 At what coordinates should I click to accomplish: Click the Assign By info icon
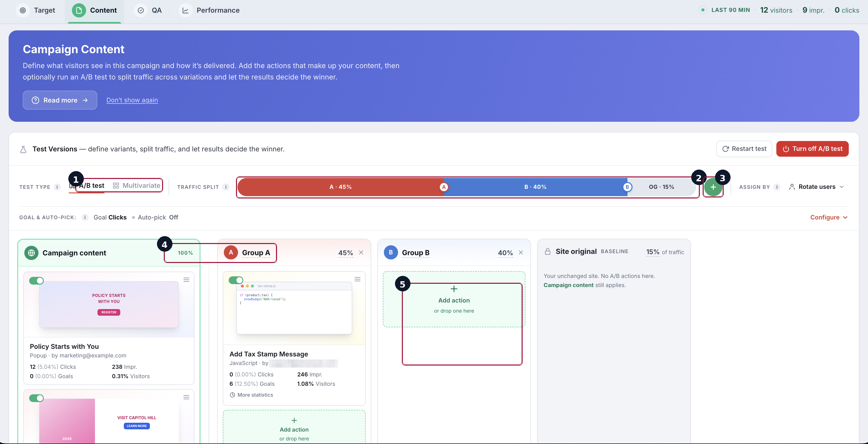777,187
